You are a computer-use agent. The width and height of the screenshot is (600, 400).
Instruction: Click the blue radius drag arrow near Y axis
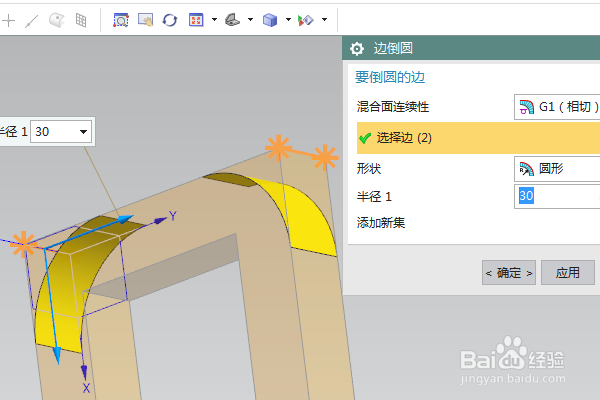click(126, 219)
